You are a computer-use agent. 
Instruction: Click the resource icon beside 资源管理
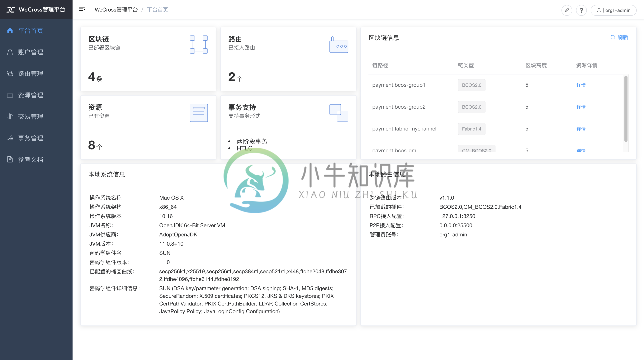pos(10,95)
